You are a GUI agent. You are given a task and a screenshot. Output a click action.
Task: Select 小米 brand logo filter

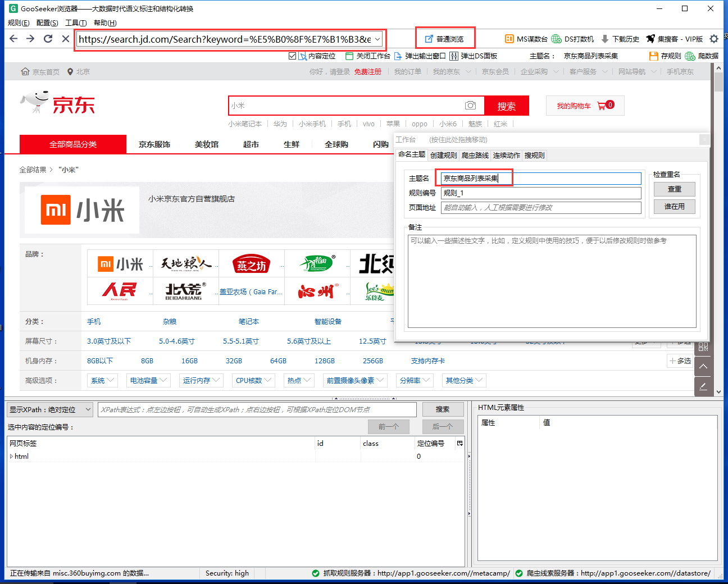(x=120, y=264)
